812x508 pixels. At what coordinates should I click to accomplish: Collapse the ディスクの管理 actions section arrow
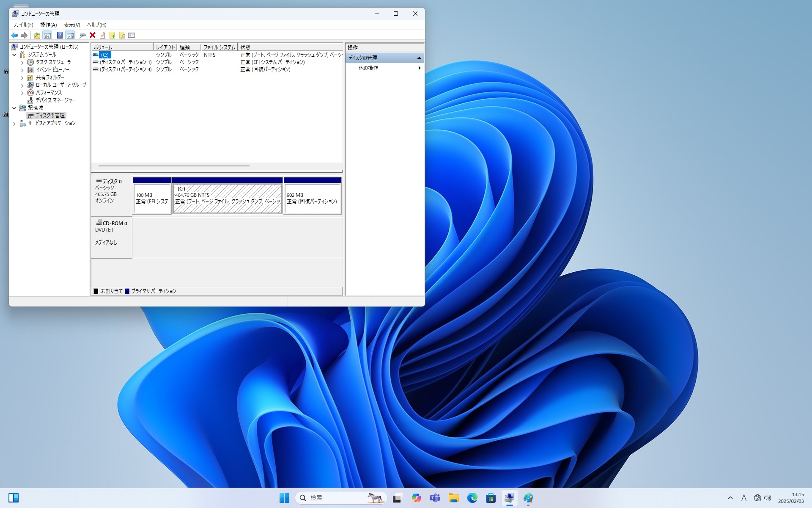[x=419, y=58]
